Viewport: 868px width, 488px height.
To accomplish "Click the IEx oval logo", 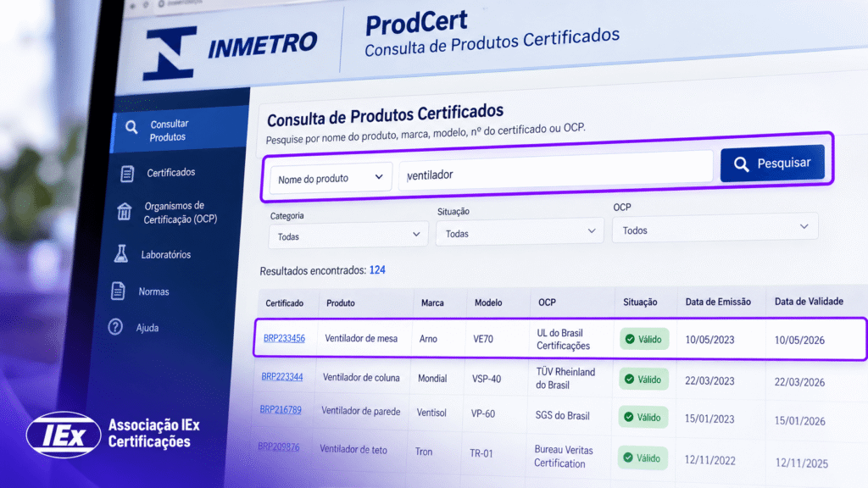I will (x=64, y=435).
